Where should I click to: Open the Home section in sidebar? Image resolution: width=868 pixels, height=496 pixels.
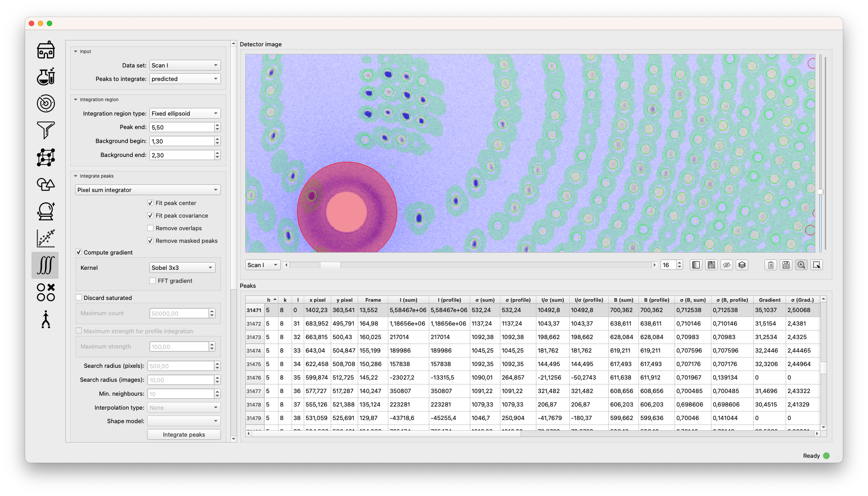(46, 50)
